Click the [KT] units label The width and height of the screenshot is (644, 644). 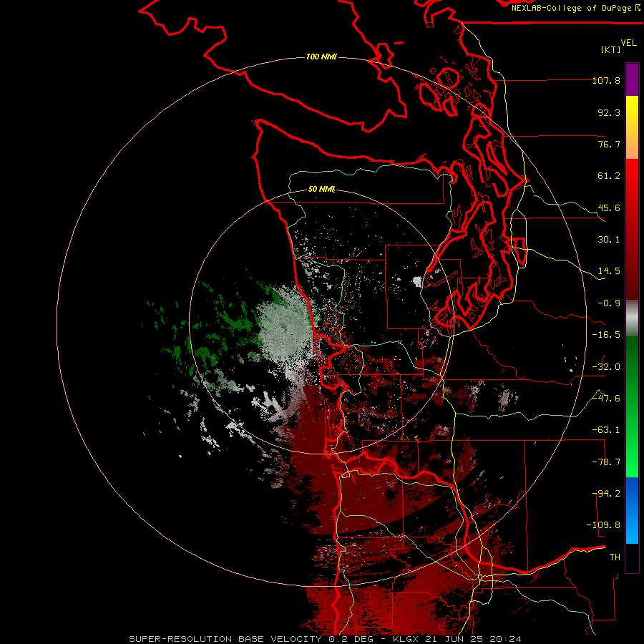[x=611, y=49]
